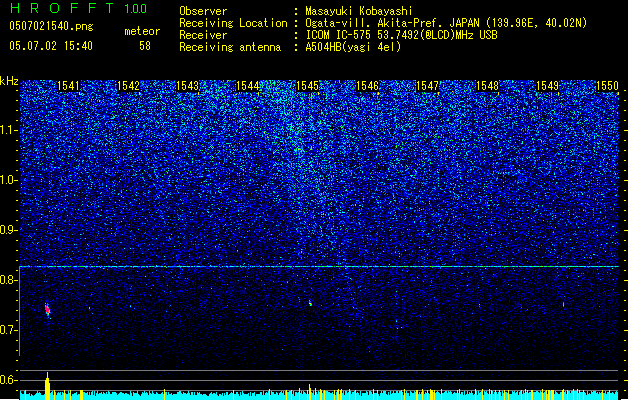Click the timestamp 05.07.02 15:40
Viewport: 629px width, 400px height.
[x=51, y=46]
